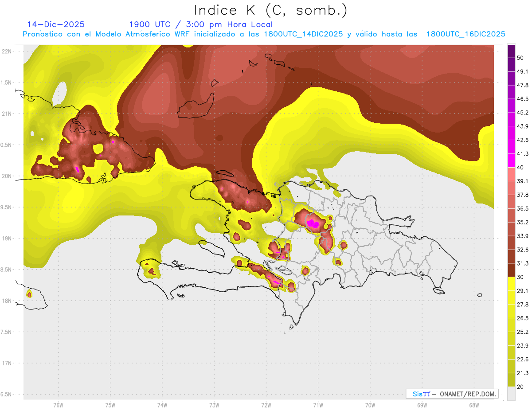Click the legend value '22.6'
The image size is (532, 411).
point(523,360)
